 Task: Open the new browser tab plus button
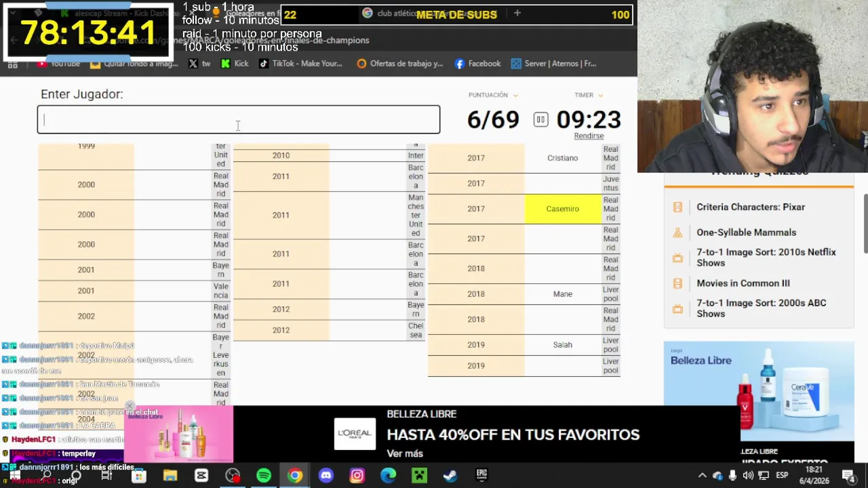coord(517,13)
